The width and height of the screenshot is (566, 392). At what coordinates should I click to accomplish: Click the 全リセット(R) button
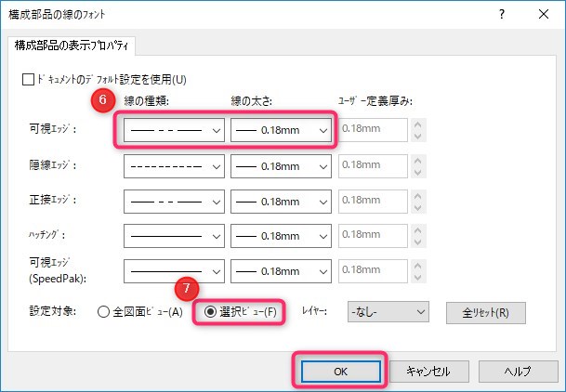tap(485, 312)
